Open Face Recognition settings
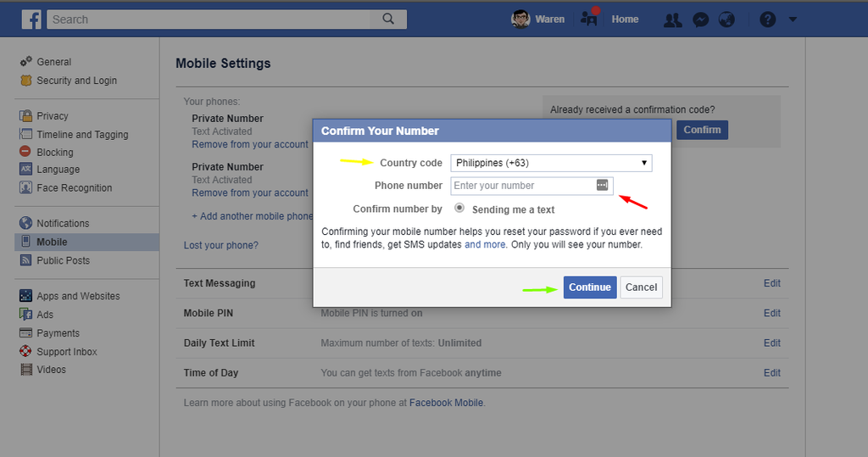 (75, 187)
